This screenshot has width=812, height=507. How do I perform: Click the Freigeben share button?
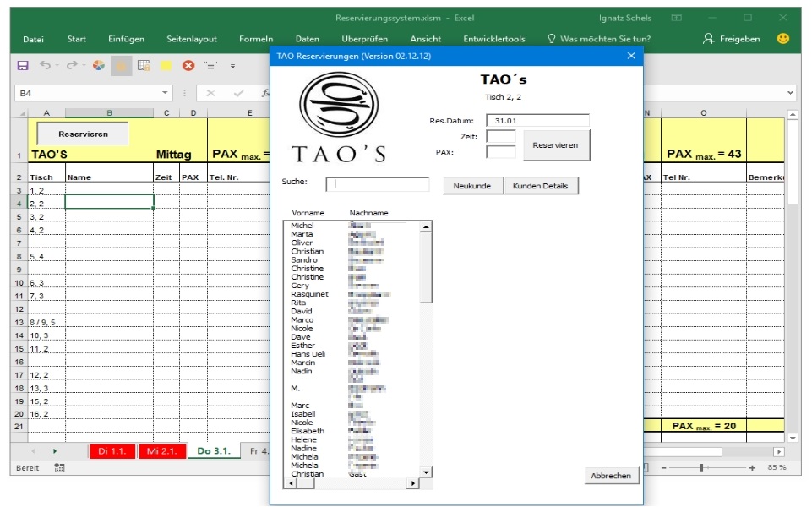[731, 39]
